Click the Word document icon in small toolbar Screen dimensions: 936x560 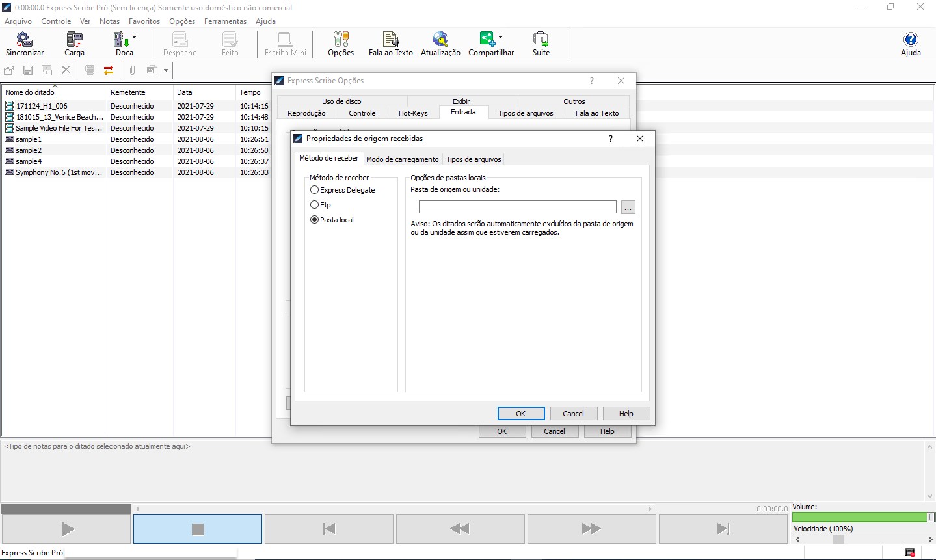(x=152, y=70)
